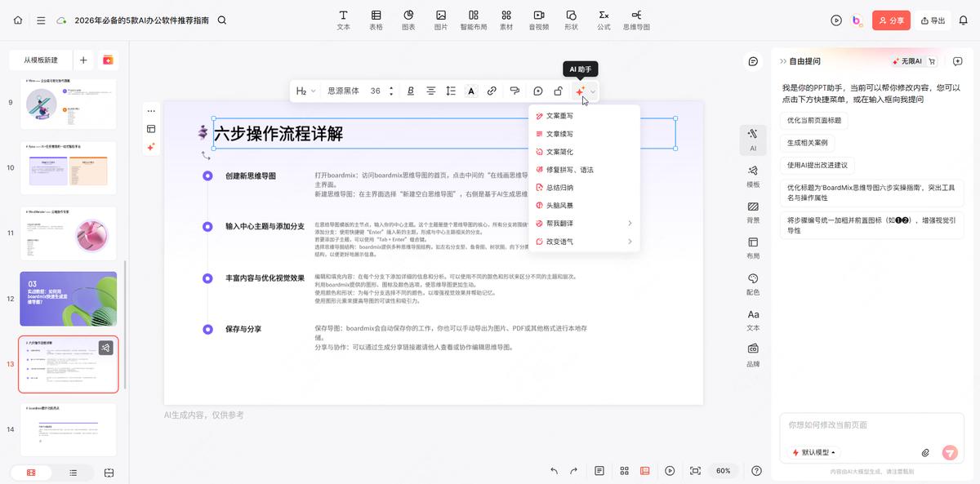Open the text color picker
Screen dimensions: 980x484
[x=471, y=91]
